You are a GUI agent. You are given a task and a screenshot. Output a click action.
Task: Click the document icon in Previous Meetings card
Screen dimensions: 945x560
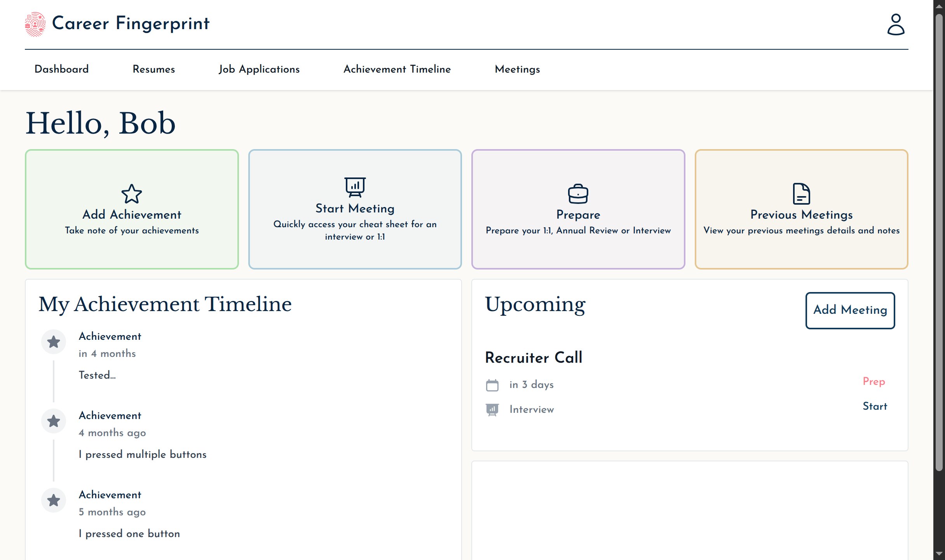pos(801,193)
